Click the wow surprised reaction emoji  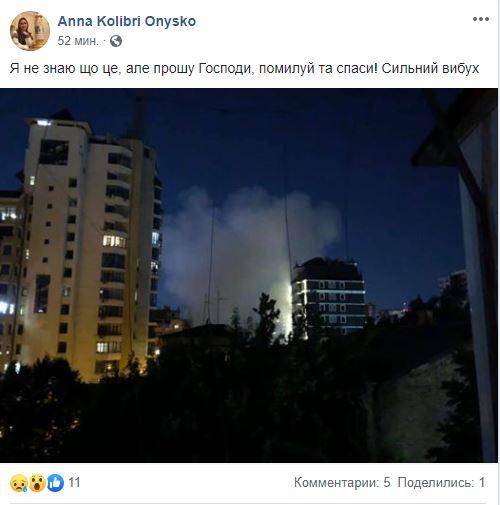point(37,483)
